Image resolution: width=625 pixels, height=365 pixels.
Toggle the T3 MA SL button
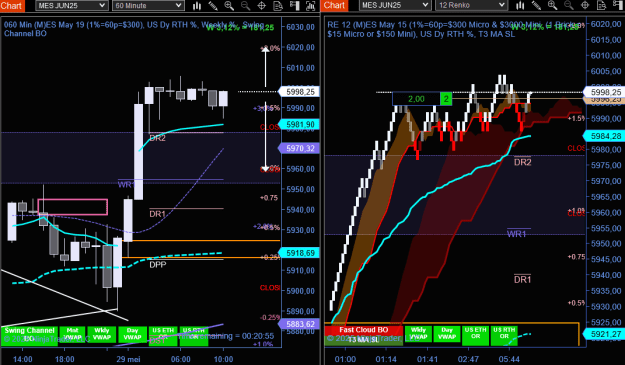(363, 340)
